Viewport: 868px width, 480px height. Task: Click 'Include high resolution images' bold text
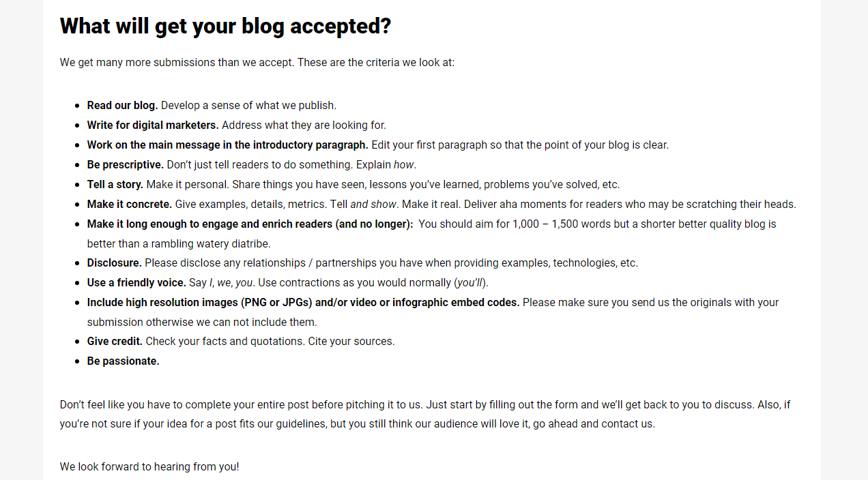[x=162, y=303]
